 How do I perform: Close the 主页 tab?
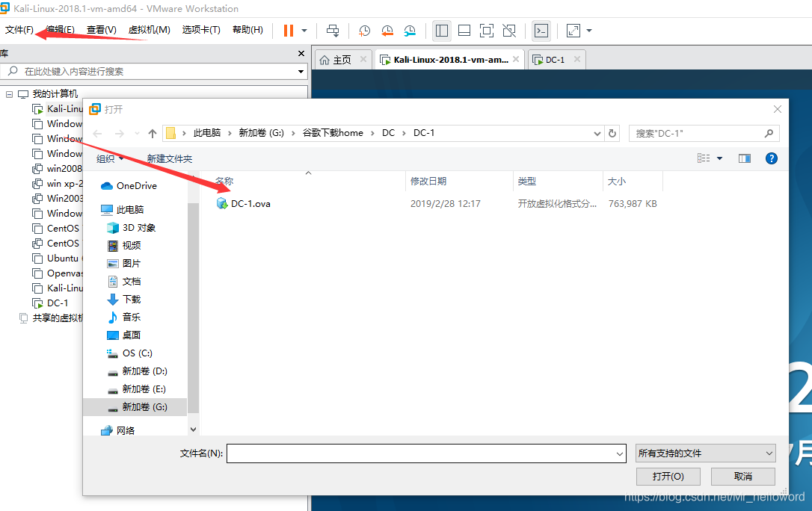click(363, 60)
